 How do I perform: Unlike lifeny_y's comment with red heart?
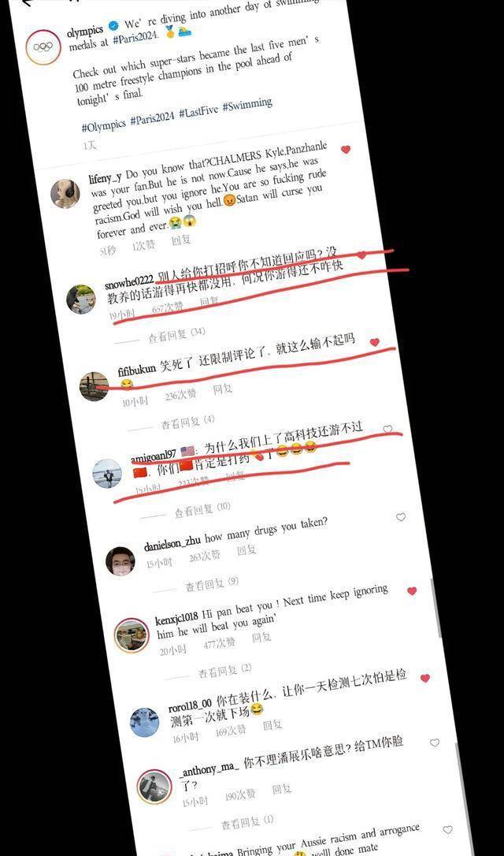[x=345, y=150]
